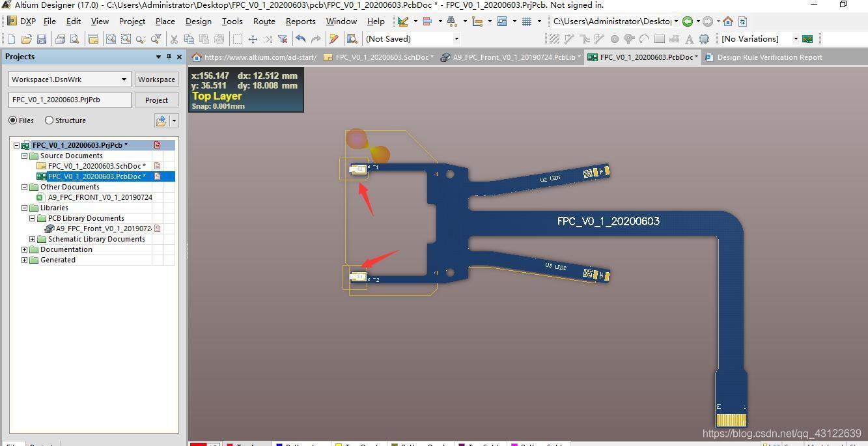The width and height of the screenshot is (868, 446).
Task: Click the New document icon
Action: 11,39
